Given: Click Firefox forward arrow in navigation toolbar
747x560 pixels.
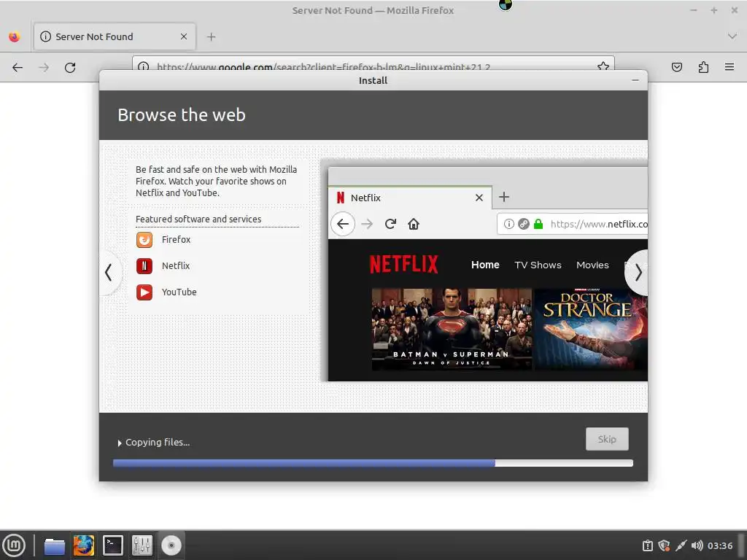Looking at the screenshot, I should 44,68.
